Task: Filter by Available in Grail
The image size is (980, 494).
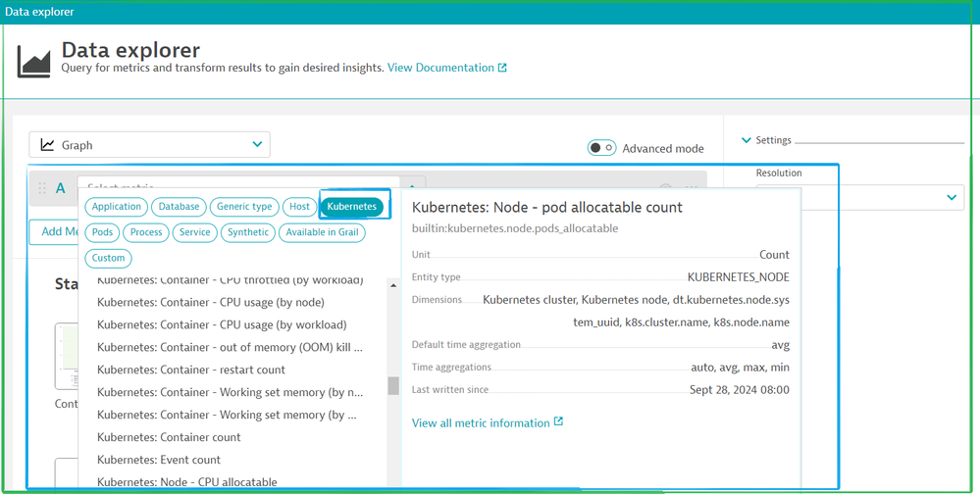Action: [322, 232]
